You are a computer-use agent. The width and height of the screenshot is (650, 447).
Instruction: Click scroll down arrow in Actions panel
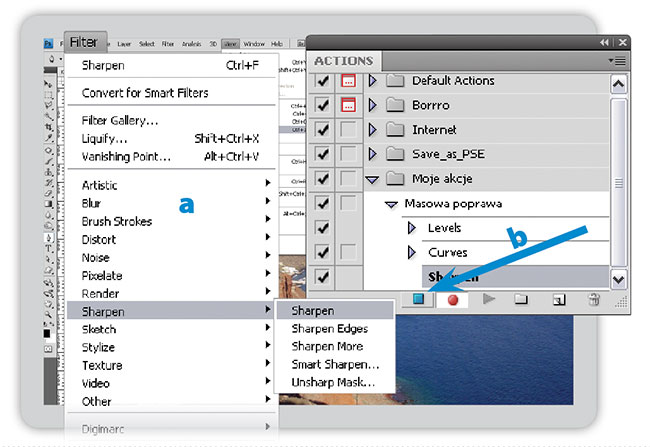619,280
